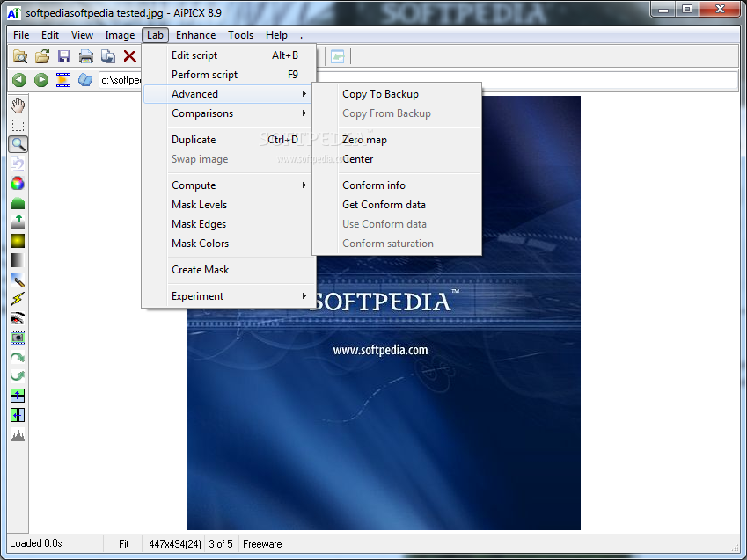Delete file using the red X icon

pos(129,56)
